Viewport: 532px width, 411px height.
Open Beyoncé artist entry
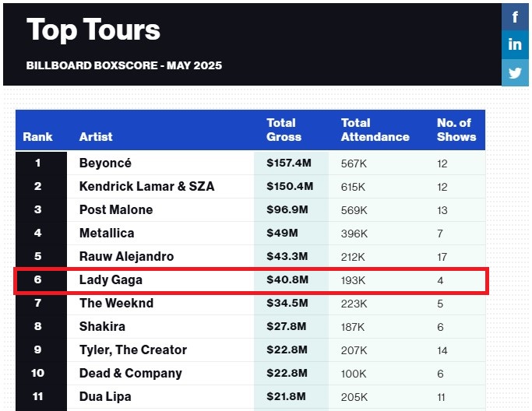[x=105, y=163]
